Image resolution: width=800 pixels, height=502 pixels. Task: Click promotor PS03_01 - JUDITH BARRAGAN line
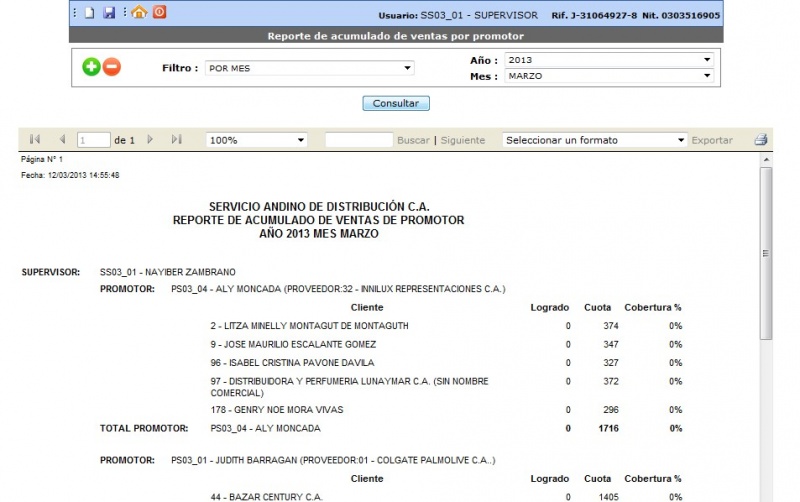[x=333, y=460]
